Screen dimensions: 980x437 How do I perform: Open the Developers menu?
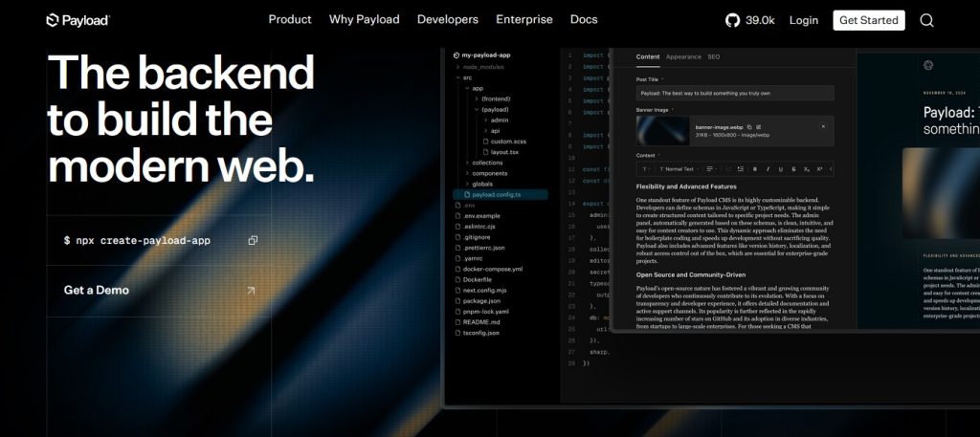(x=448, y=19)
